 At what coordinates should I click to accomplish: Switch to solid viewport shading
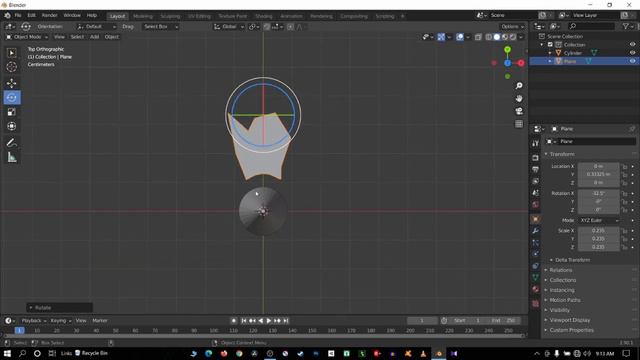point(497,37)
